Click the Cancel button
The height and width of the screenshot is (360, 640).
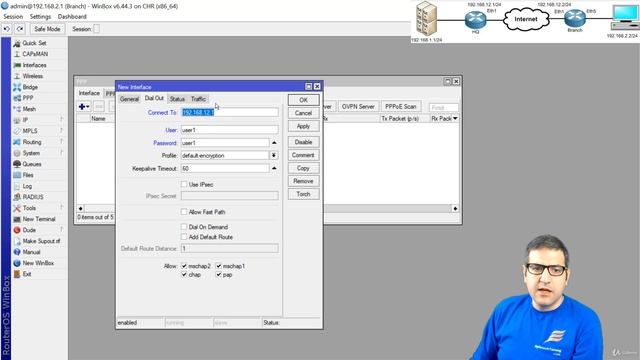point(303,113)
